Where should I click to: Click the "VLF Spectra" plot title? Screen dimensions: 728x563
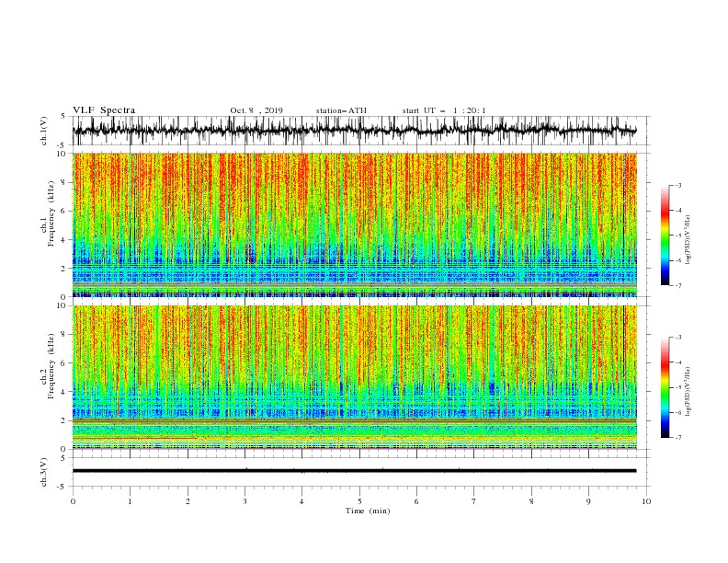click(104, 110)
